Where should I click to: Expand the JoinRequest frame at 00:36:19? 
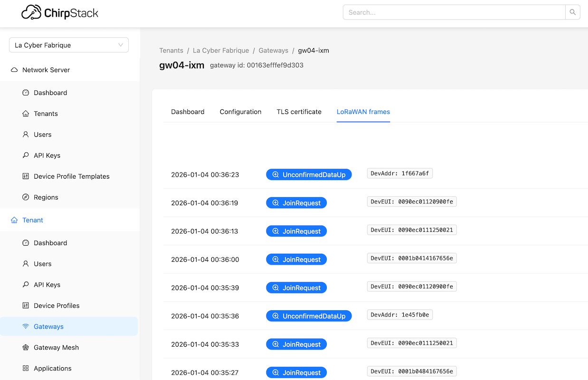[296, 203]
